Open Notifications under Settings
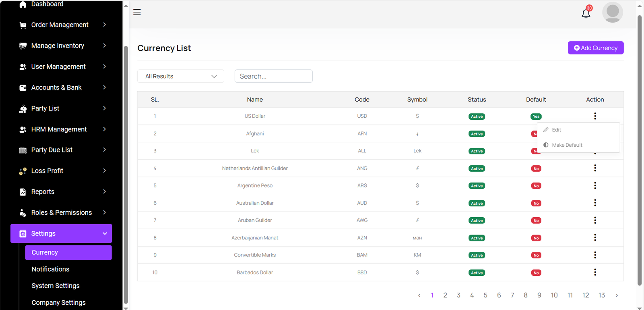The width and height of the screenshot is (644, 310). 50,269
